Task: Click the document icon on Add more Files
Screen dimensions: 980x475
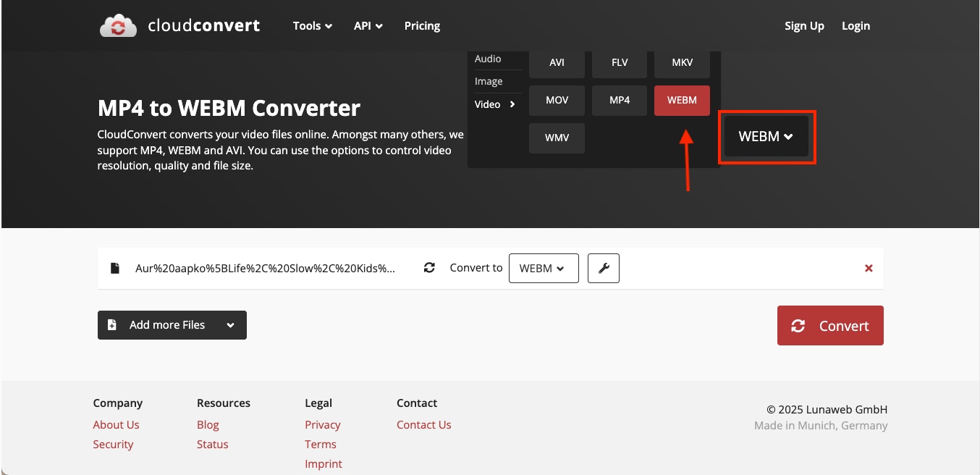Action: pyautogui.click(x=111, y=324)
